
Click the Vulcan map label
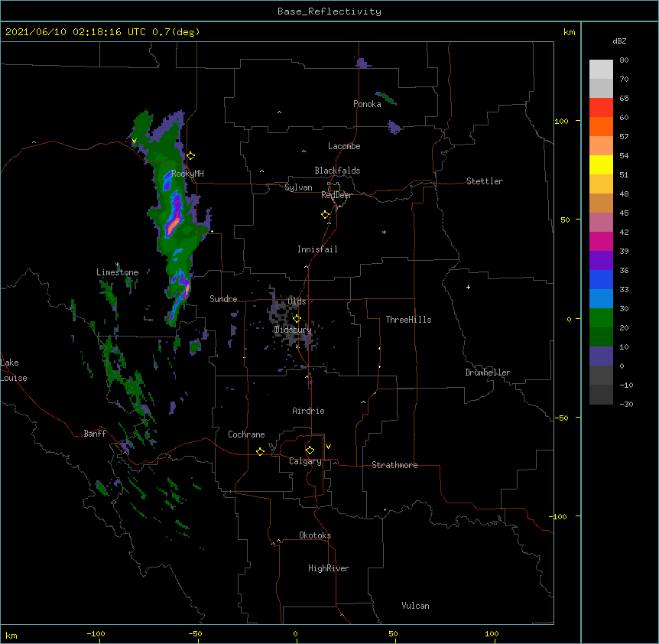coord(415,606)
